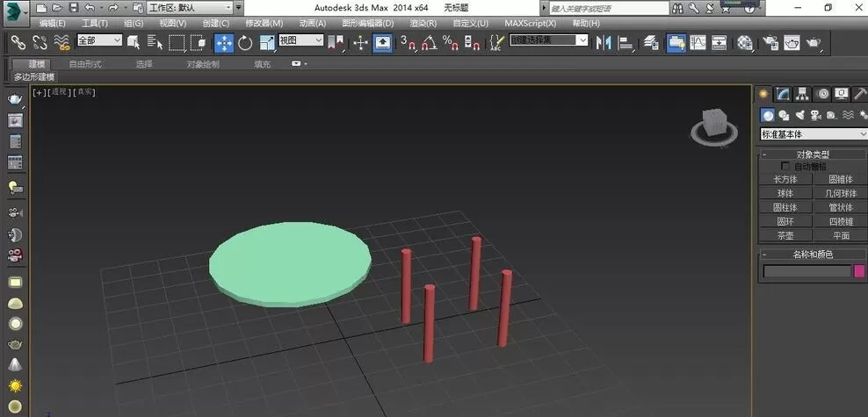Image resolution: width=868 pixels, height=417 pixels.
Task: Create a 长方体 box primitive
Action: [785, 179]
